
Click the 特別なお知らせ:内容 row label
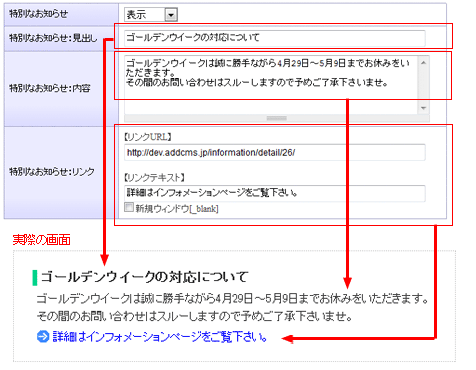click(x=50, y=88)
